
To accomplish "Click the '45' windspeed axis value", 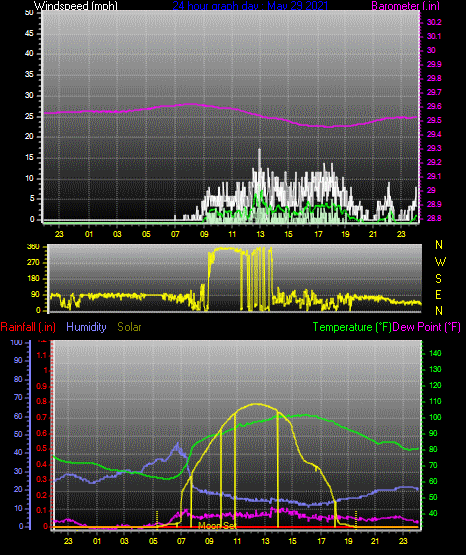I will coord(29,34).
